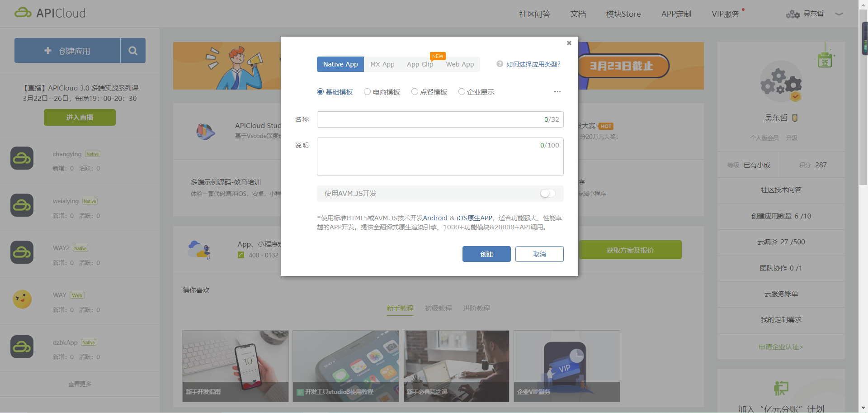The image size is (868, 413).
Task: Click the gear avatar next to 吴东哲
Action: [792, 14]
